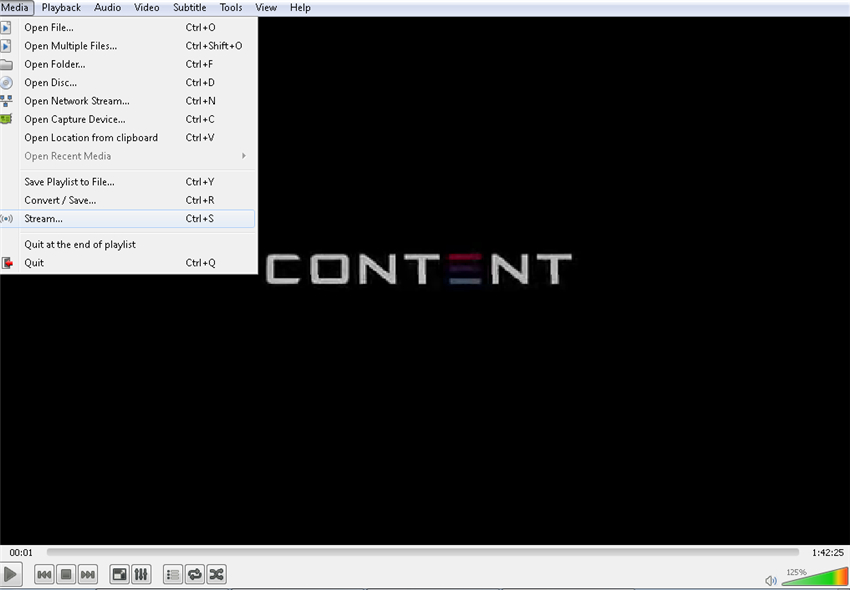Click the Ctrl+N shortcut text
The width and height of the screenshot is (850, 590).
pyautogui.click(x=200, y=101)
